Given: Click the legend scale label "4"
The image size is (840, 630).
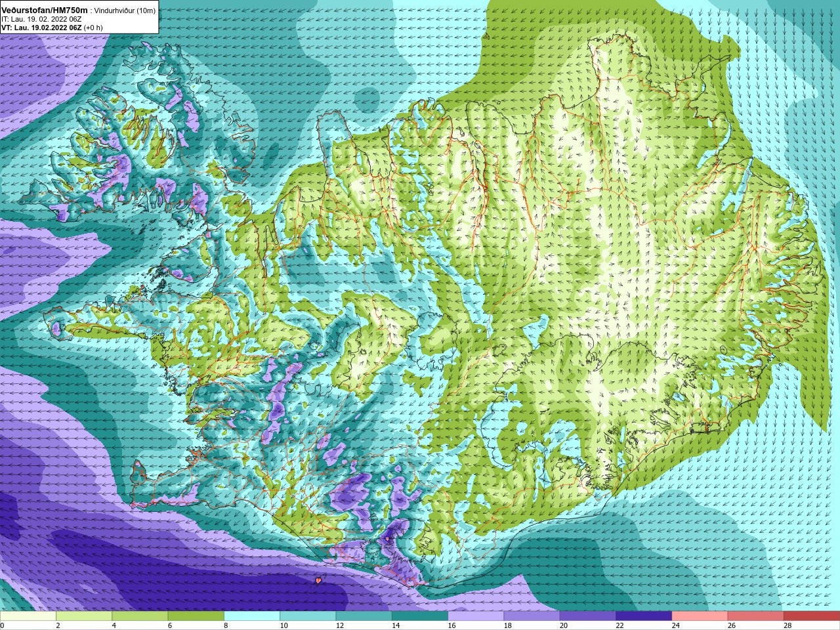Looking at the screenshot, I should point(114,625).
